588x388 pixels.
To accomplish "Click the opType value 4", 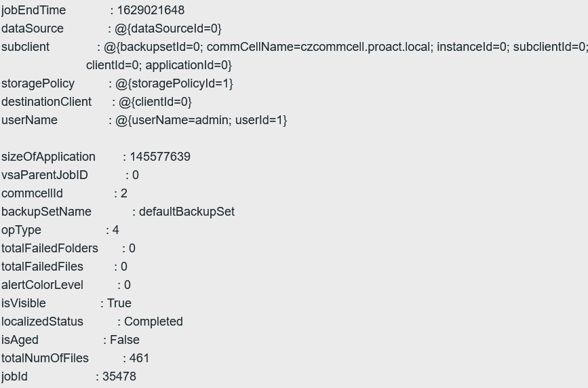I will coord(115,230).
